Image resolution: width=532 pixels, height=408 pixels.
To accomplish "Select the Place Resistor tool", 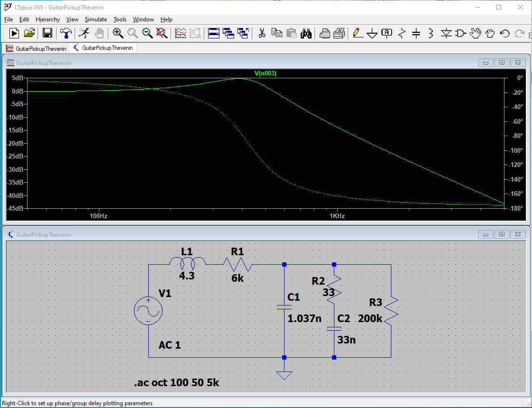I will pos(402,33).
